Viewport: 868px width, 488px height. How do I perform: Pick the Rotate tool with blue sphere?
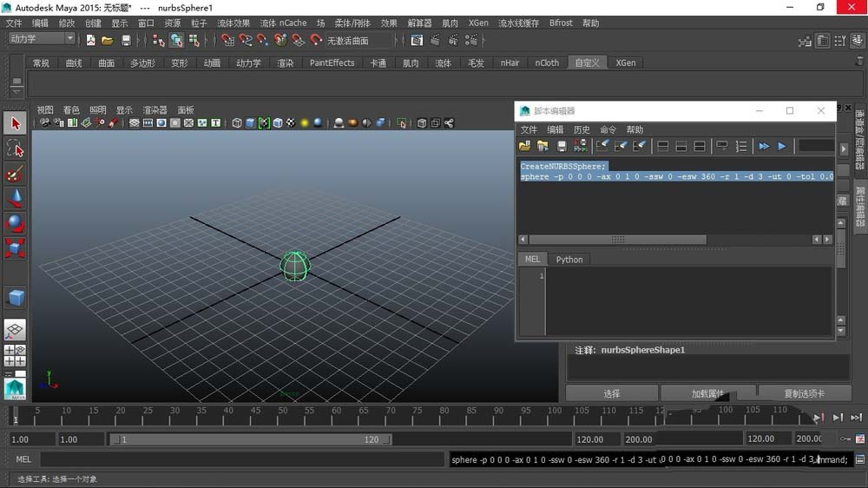point(15,223)
